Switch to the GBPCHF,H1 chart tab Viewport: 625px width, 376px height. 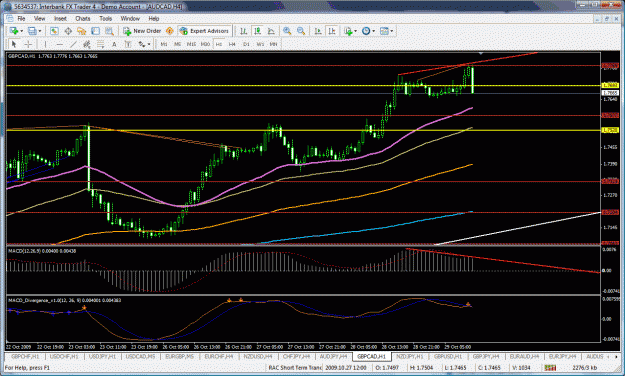click(25, 356)
